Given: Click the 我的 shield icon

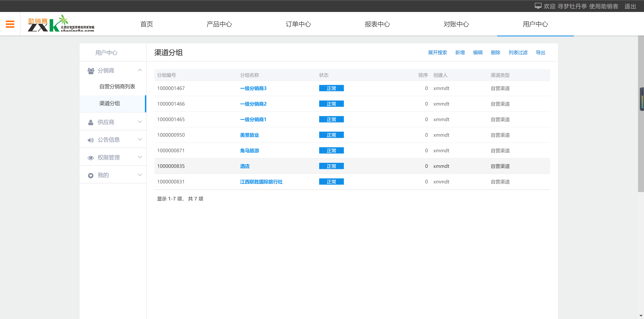Looking at the screenshot, I should 91,175.
